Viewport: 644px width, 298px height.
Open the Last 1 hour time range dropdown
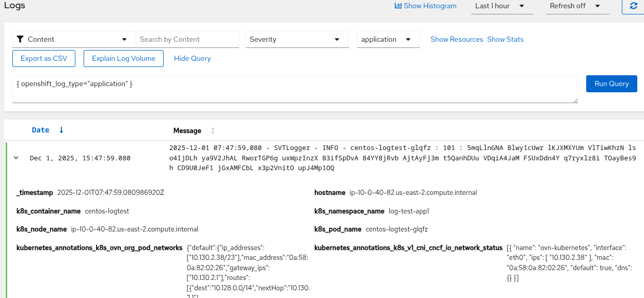click(499, 6)
